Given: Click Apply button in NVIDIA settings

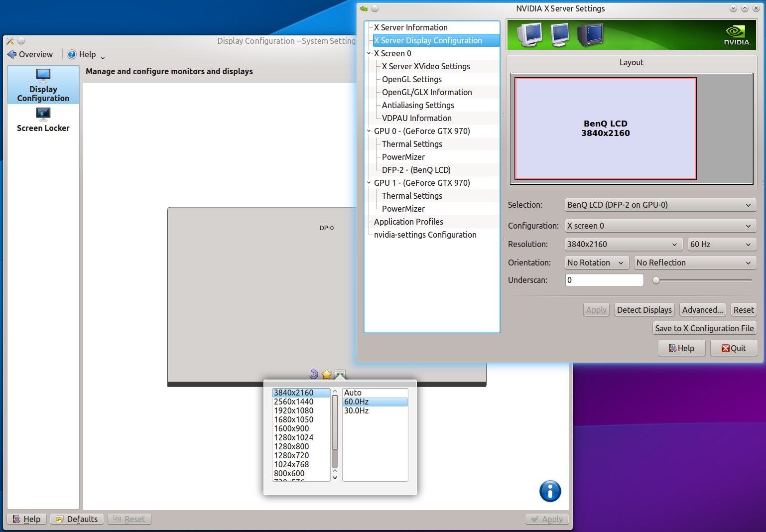Looking at the screenshot, I should [x=596, y=310].
